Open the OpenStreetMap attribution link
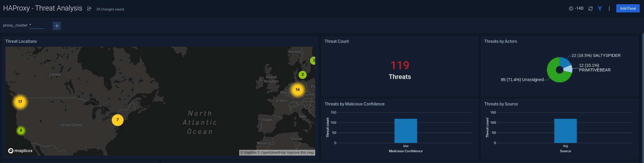Viewport: 644px width, 163px height. tap(273, 152)
